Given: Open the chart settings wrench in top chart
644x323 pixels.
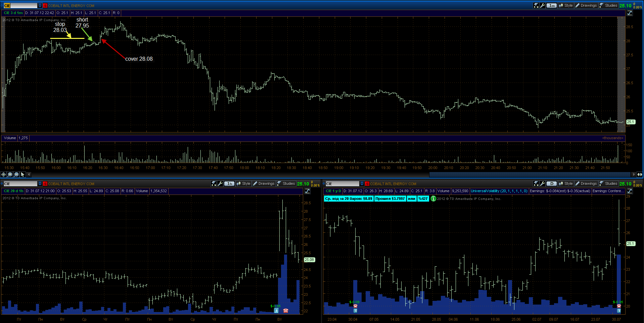Looking at the screenshot, I should pyautogui.click(x=542, y=5).
